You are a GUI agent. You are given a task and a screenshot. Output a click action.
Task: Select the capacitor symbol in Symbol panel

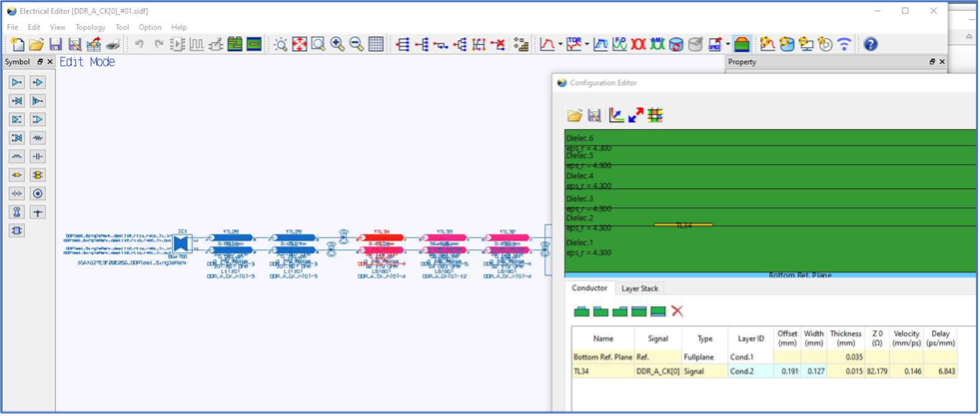tap(38, 156)
